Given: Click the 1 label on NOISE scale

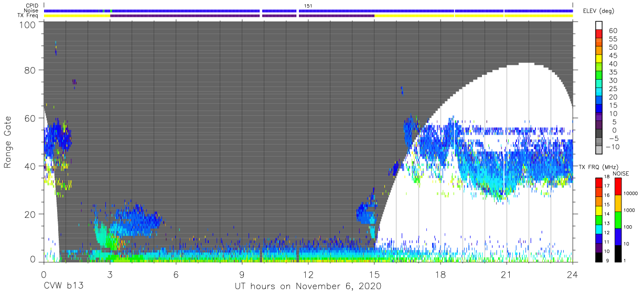Looking at the screenshot, I should (x=624, y=260).
